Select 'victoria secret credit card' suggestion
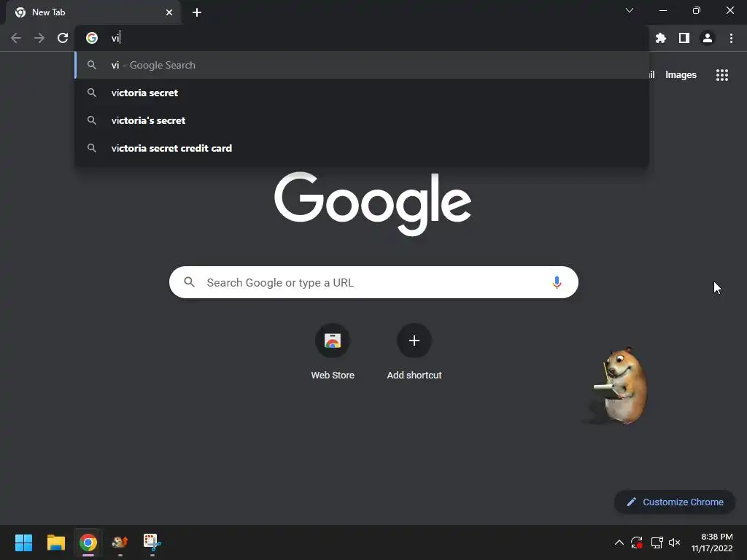747x560 pixels. 362,148
